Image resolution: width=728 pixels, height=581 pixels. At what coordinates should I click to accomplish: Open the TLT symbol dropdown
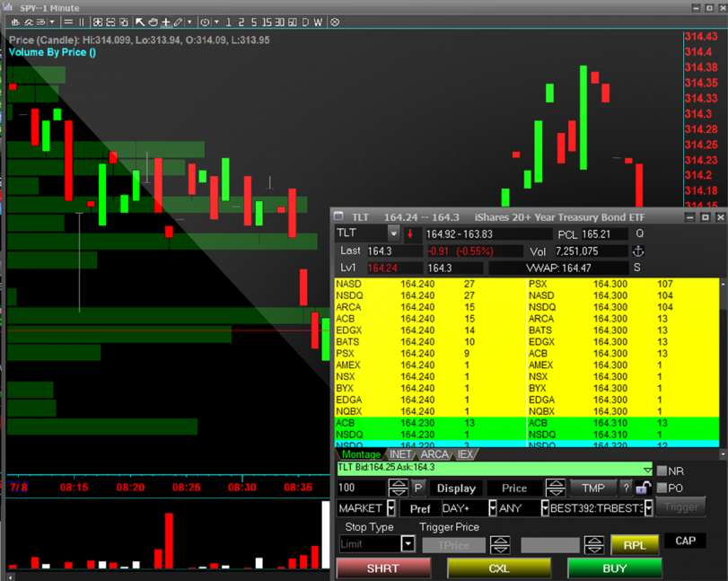(393, 233)
